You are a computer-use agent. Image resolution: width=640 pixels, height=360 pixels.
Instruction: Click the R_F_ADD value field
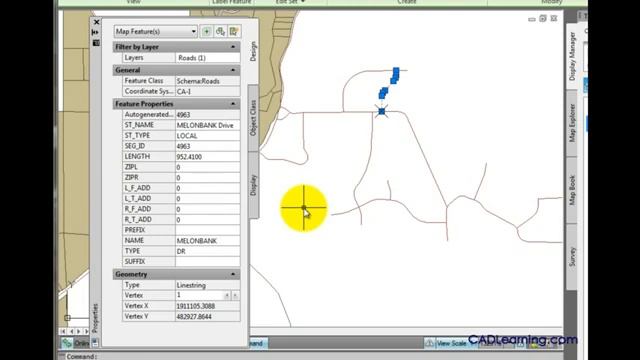click(207, 209)
